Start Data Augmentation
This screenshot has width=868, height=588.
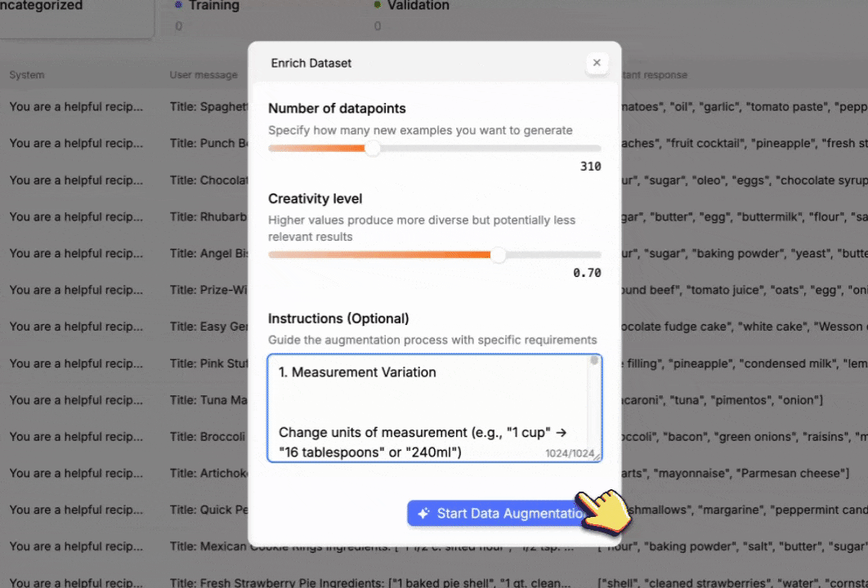point(497,514)
